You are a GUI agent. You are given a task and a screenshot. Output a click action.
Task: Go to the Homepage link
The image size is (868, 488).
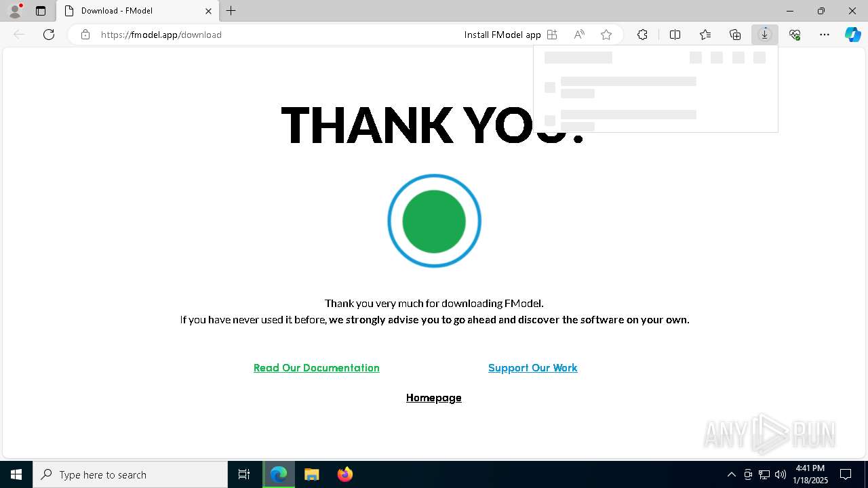click(x=434, y=398)
